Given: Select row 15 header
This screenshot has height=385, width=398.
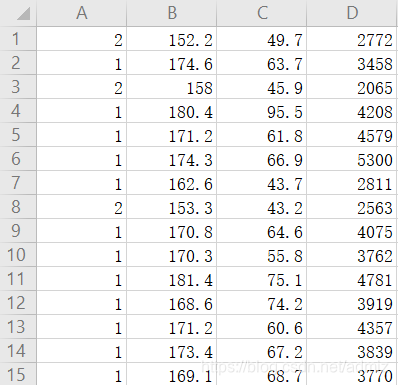Looking at the screenshot, I should [x=18, y=374].
